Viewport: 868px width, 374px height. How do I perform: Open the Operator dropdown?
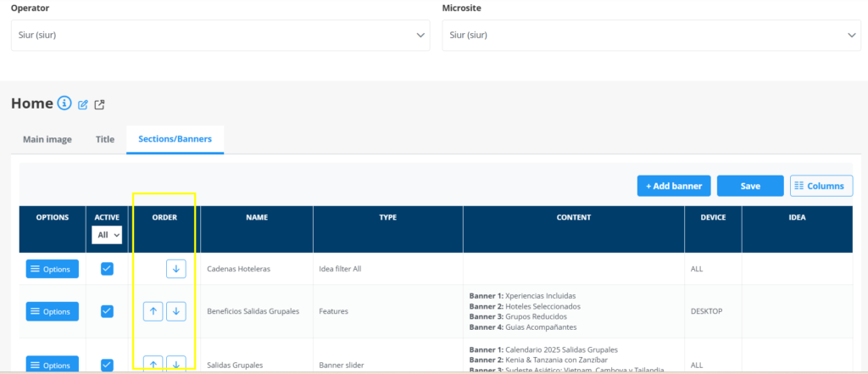(x=220, y=35)
